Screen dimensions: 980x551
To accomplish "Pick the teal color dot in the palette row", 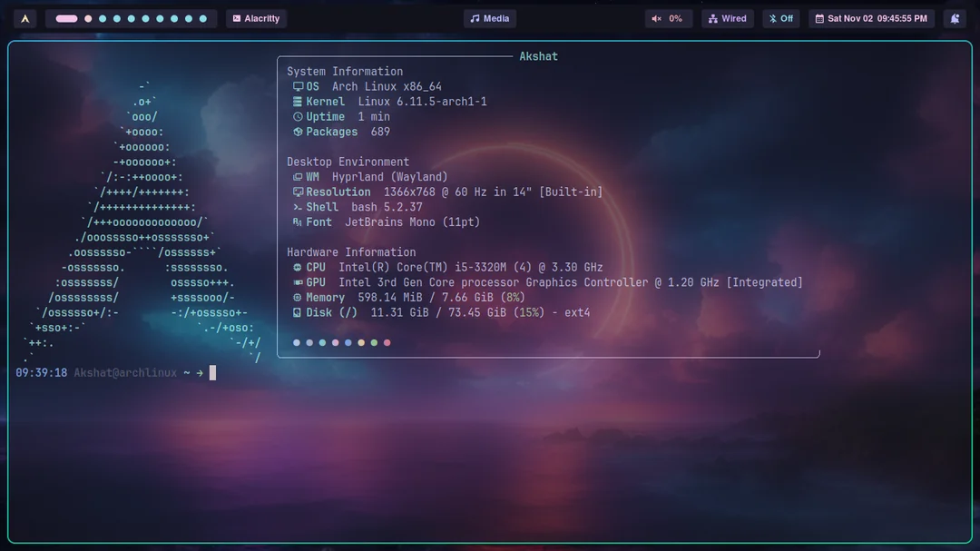I will pyautogui.click(x=322, y=343).
